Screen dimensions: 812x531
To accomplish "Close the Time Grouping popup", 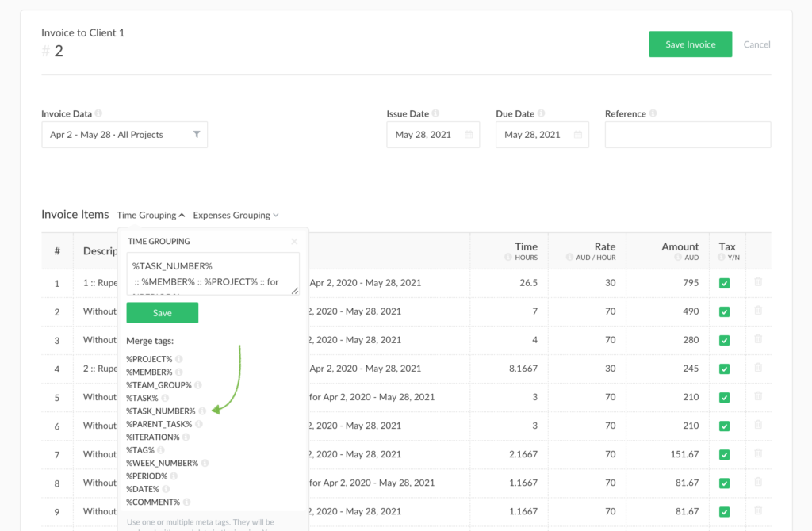I will 294,241.
